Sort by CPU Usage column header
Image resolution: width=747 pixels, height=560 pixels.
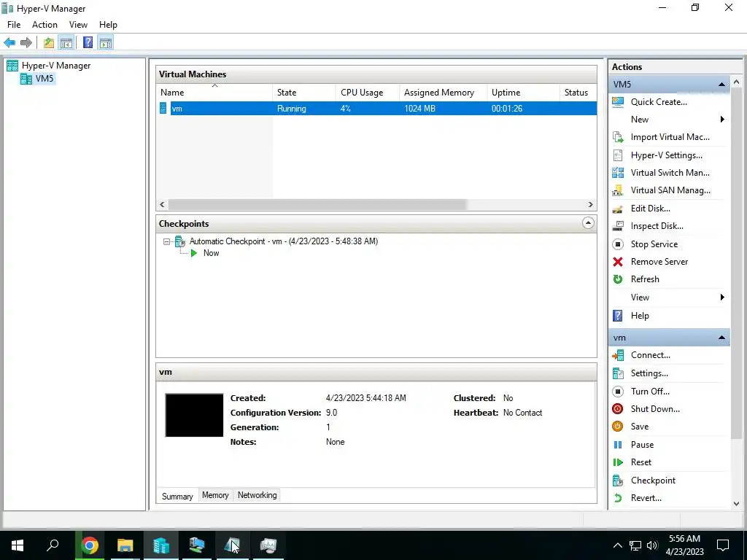click(x=368, y=93)
